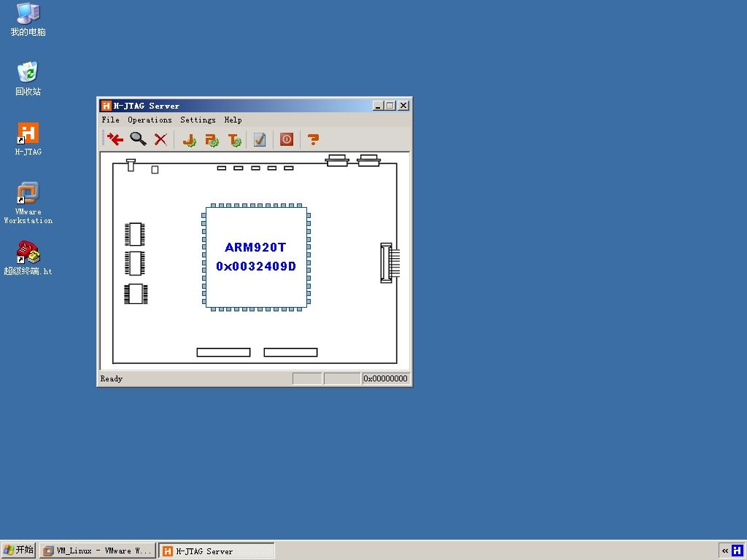This screenshot has width=747, height=560.
Task: Close the H-JTAG Server window
Action: point(403,106)
